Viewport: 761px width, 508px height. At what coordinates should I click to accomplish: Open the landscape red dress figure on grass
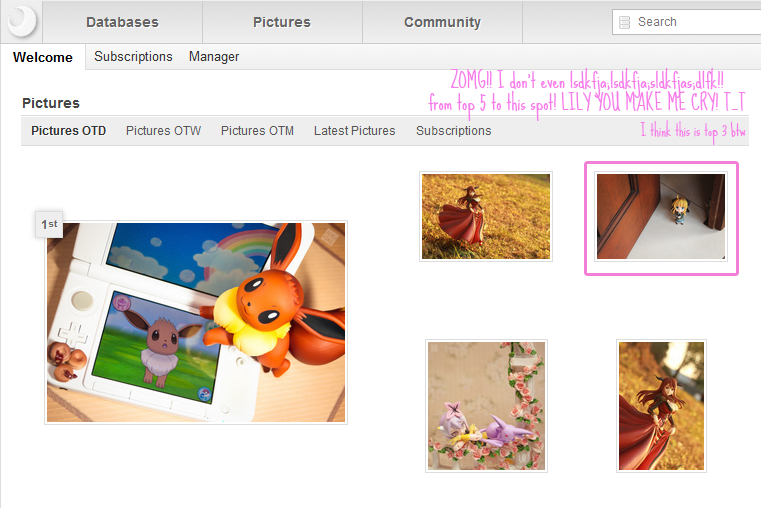[486, 216]
